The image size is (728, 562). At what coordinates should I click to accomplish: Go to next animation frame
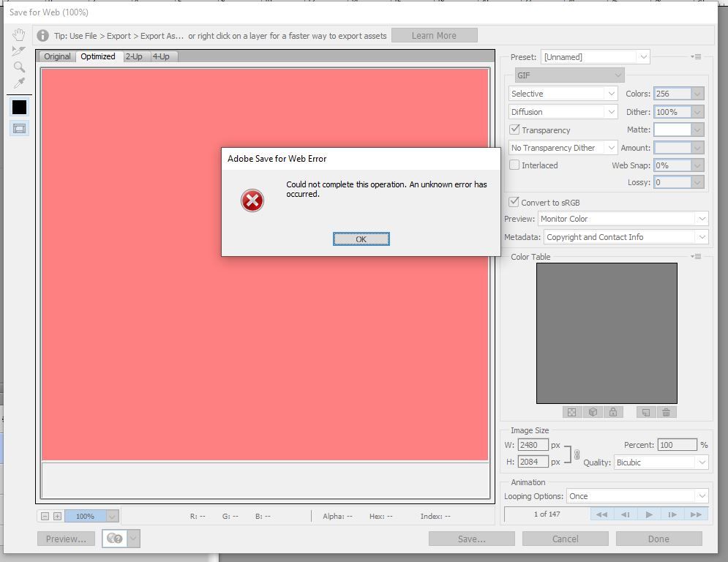[x=672, y=514]
